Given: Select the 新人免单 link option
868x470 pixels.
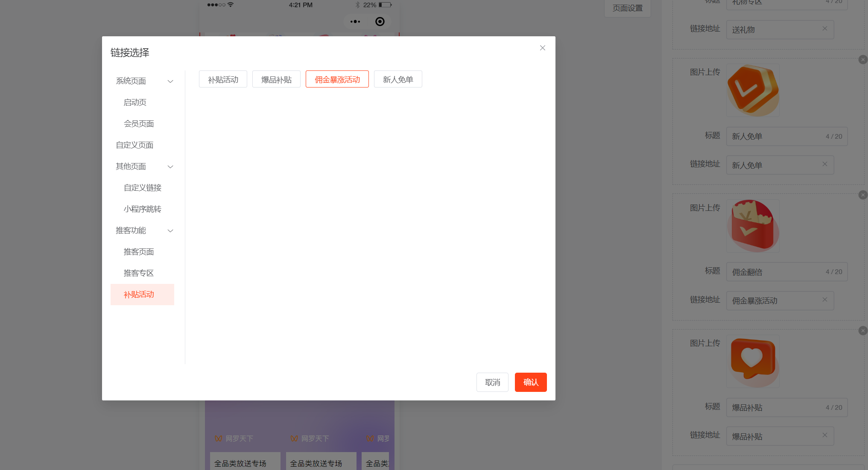Looking at the screenshot, I should 397,79.
